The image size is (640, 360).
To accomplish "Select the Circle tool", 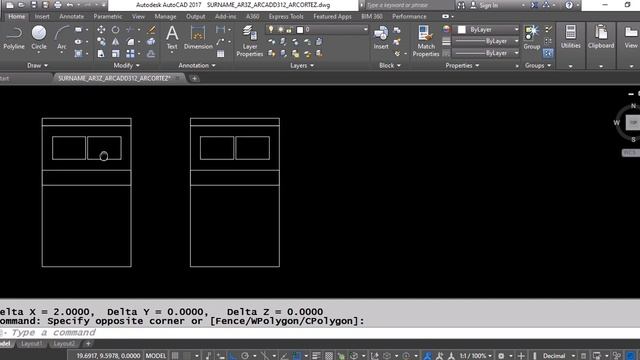I will click(39, 38).
